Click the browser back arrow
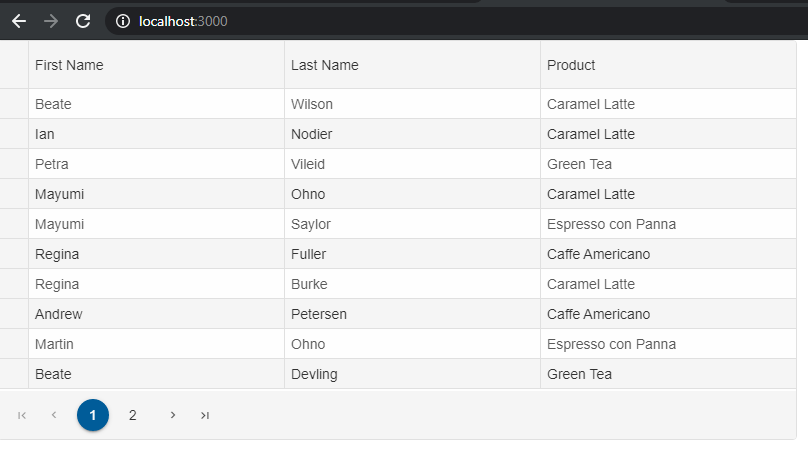Screen dimensions: 808x457 (x=19, y=21)
